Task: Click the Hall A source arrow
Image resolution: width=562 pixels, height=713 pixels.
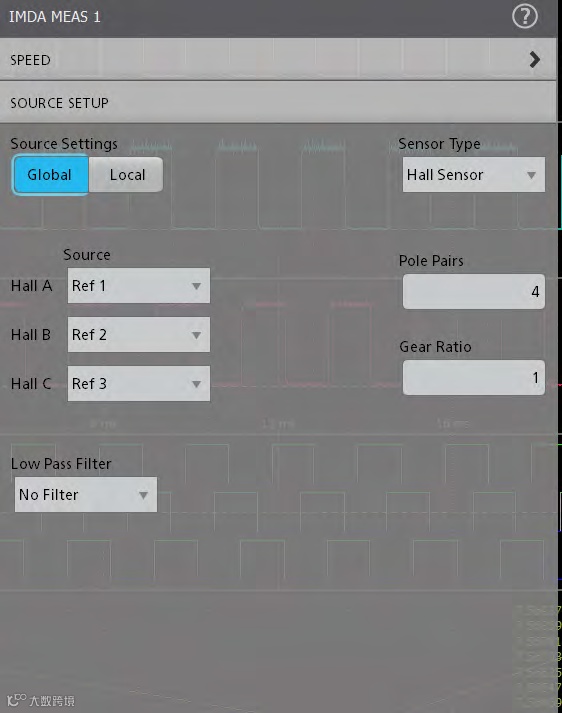Action: pos(196,286)
